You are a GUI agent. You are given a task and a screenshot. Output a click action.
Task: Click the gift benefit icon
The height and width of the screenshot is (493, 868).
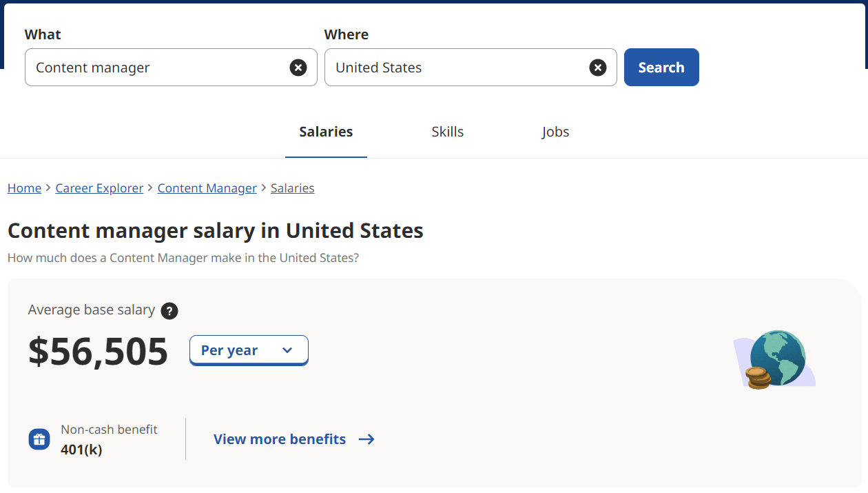[x=39, y=439]
